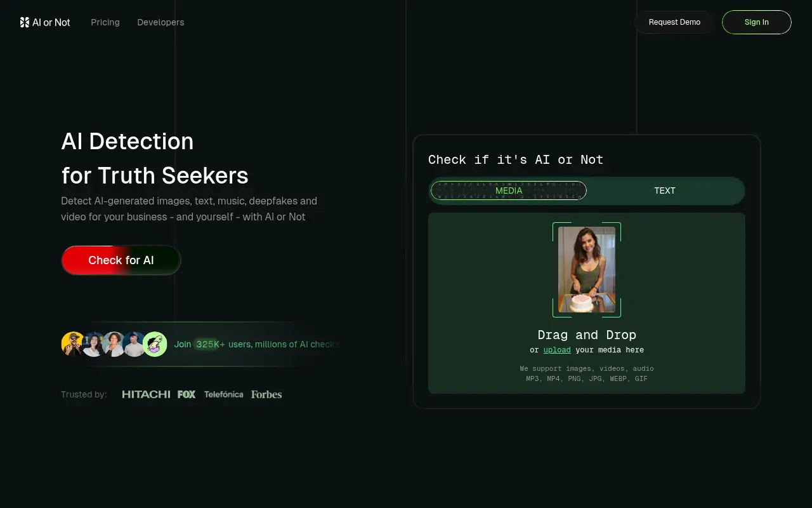Click the middle avatar of the user group

pos(114,344)
